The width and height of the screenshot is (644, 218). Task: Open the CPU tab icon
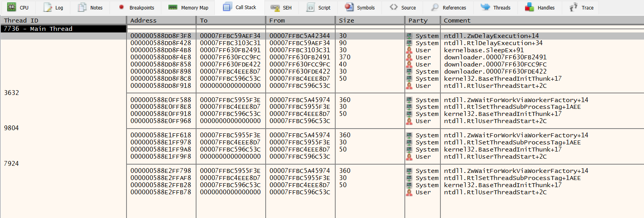(12, 7)
